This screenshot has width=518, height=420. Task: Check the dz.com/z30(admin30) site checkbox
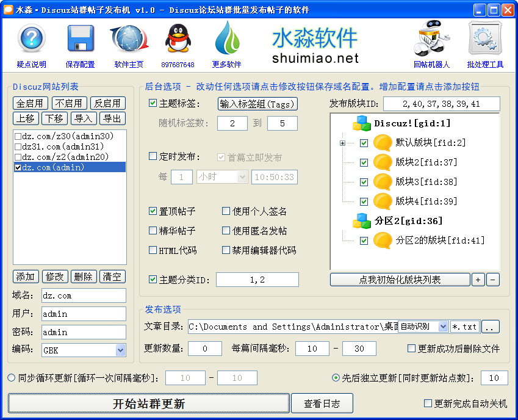(x=18, y=136)
